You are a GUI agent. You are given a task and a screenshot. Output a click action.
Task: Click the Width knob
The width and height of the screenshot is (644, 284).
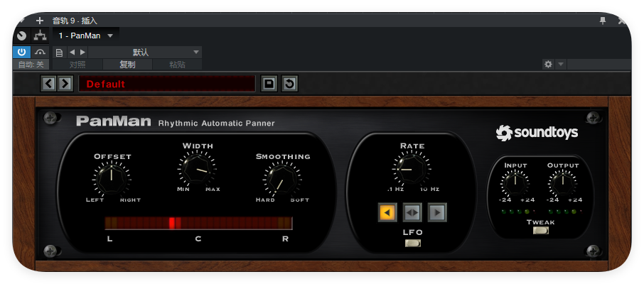(x=197, y=168)
